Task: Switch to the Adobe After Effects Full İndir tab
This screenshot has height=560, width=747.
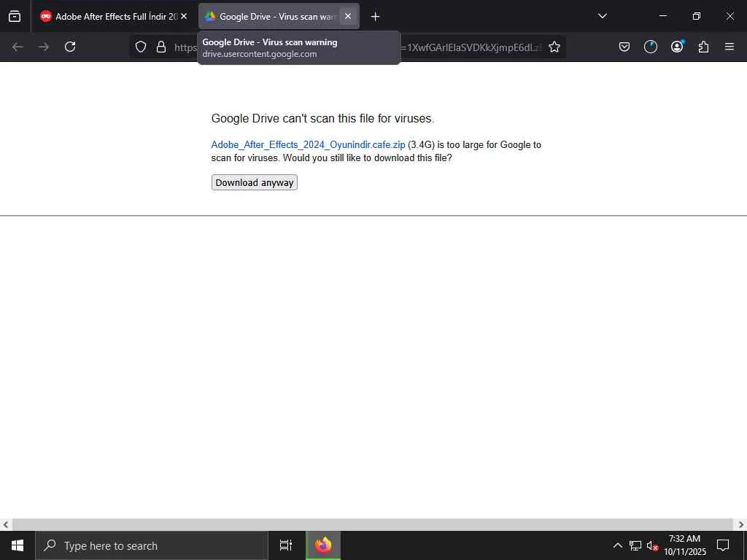Action: point(113,16)
